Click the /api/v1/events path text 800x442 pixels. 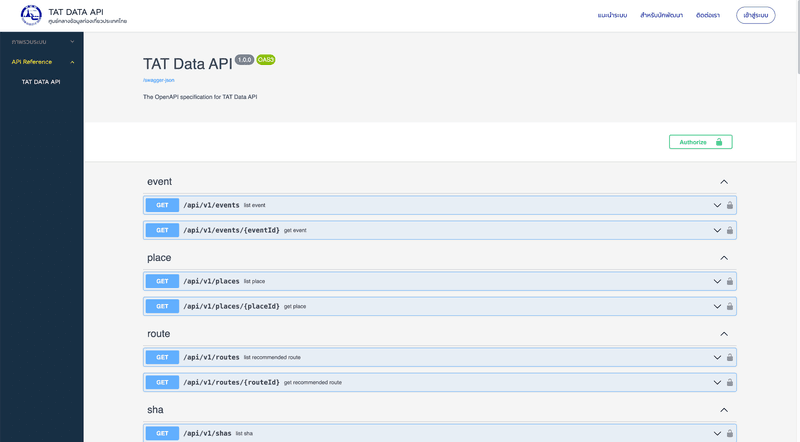point(211,205)
